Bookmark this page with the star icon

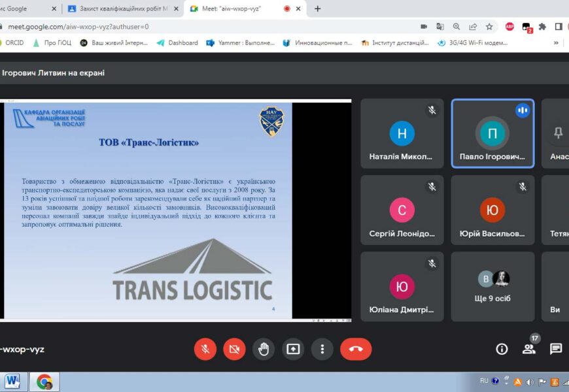(489, 27)
